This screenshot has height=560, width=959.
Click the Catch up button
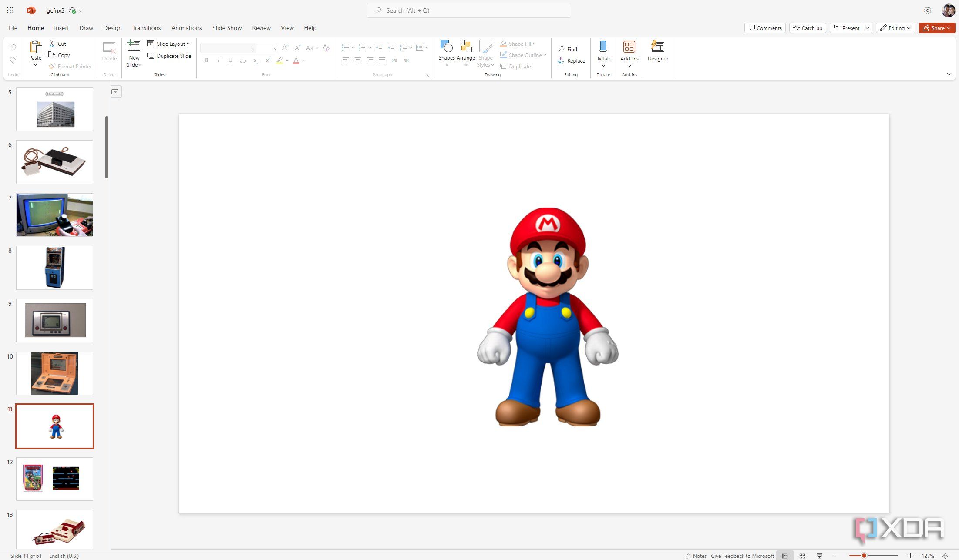[808, 28]
